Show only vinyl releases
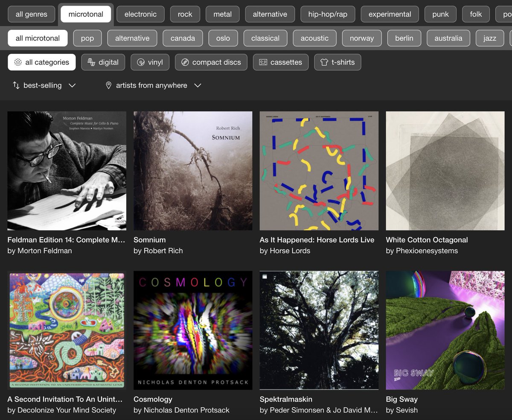This screenshot has height=420, width=512. click(150, 62)
